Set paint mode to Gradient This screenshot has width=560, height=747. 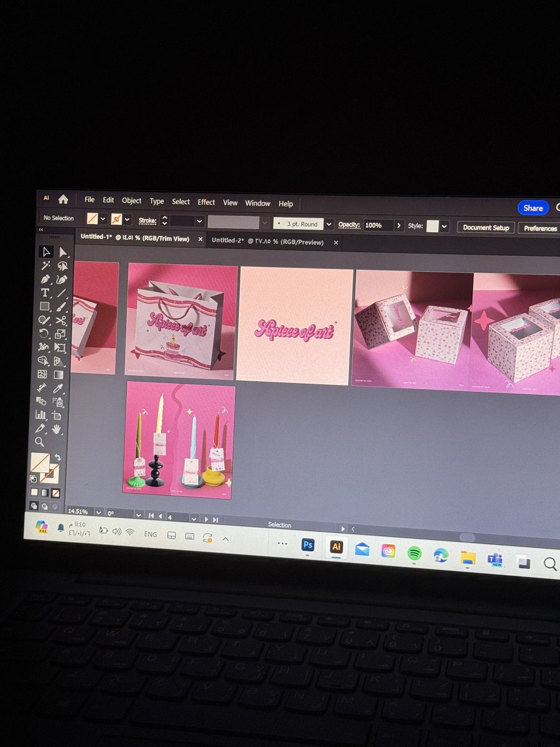pos(45,492)
